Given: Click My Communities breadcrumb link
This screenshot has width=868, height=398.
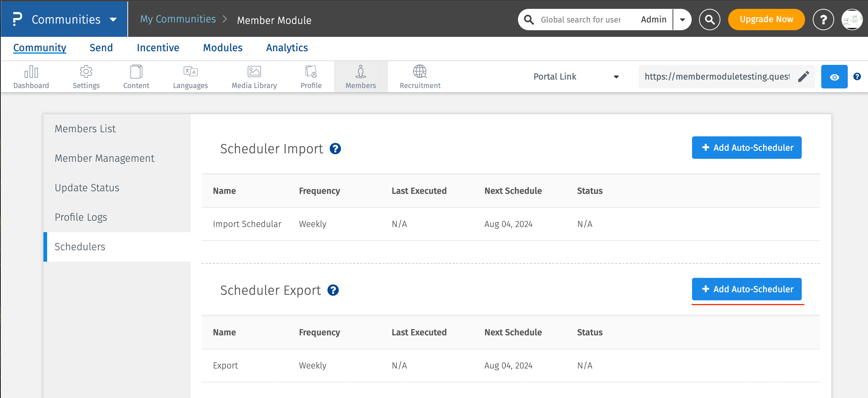Looking at the screenshot, I should (x=178, y=19).
